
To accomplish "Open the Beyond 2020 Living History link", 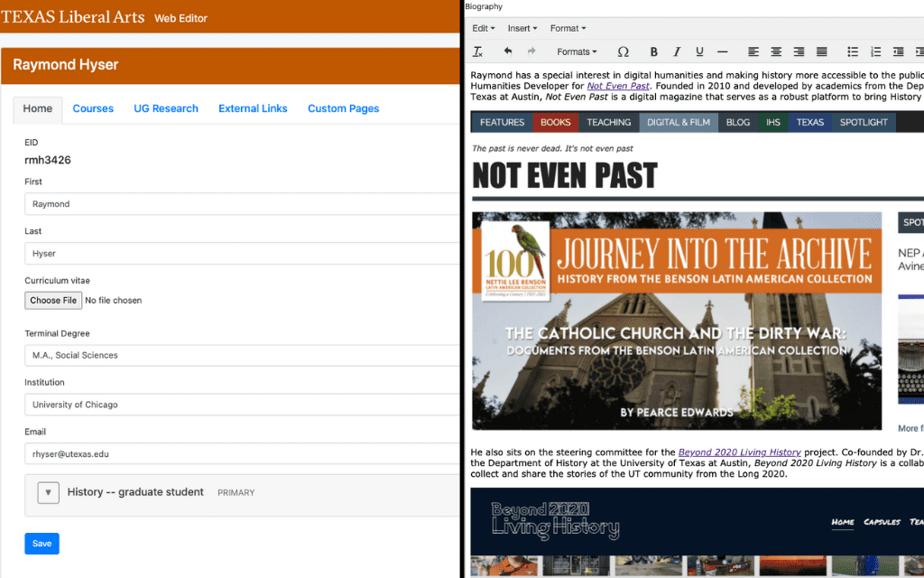I will pyautogui.click(x=740, y=452).
